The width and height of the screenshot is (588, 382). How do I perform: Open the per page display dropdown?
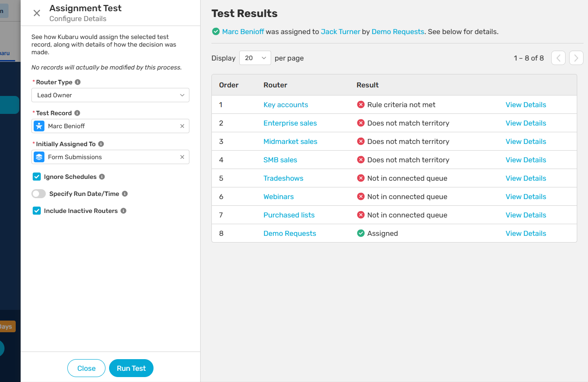coord(255,58)
